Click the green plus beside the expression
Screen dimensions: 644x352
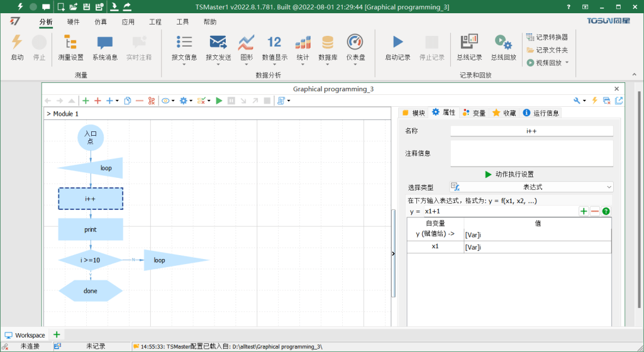tap(584, 211)
